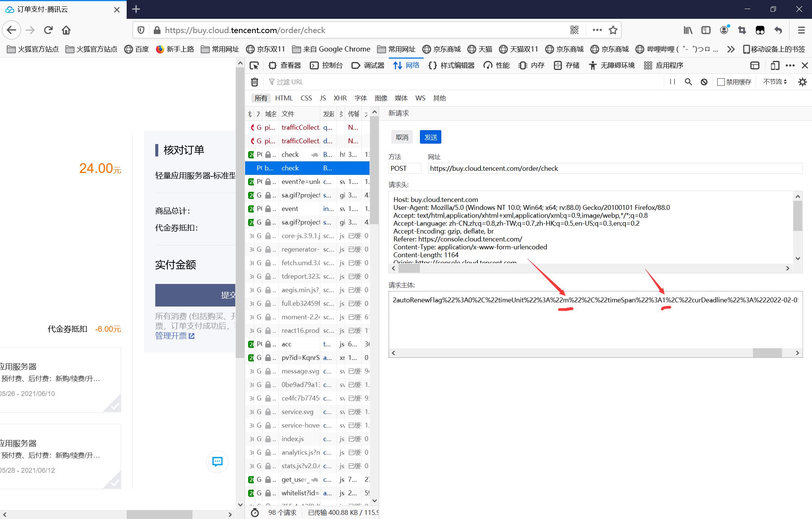Click the 网址 URL input field

(615, 168)
